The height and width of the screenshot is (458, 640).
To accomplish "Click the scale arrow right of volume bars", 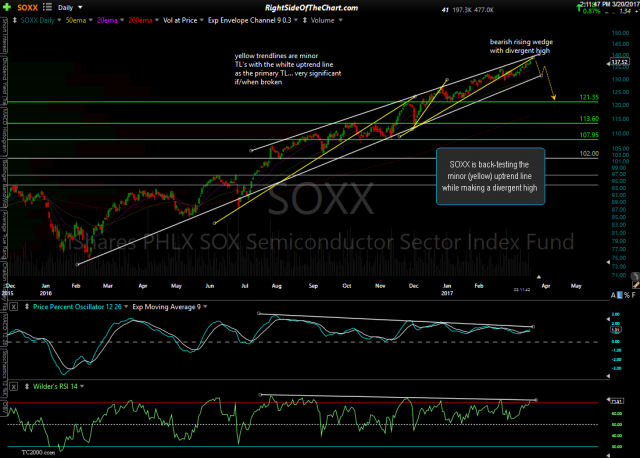I will pyautogui.click(x=608, y=262).
